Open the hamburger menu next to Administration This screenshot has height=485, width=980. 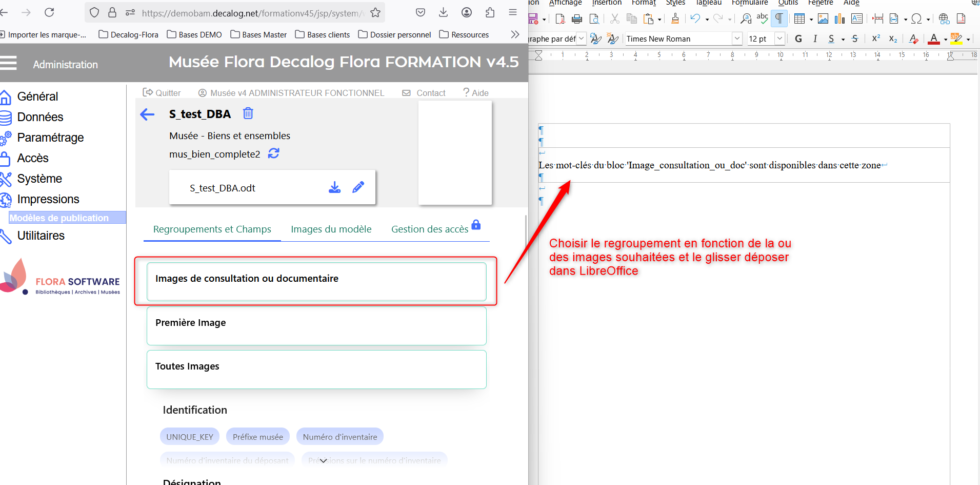(9, 64)
